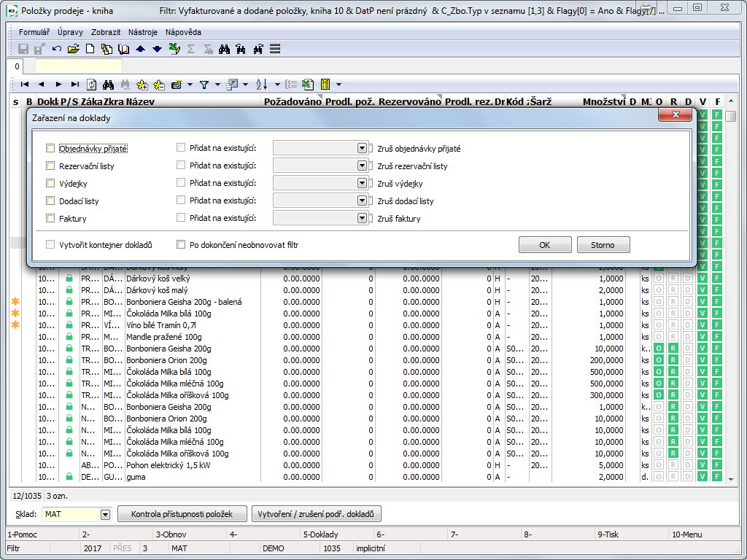Image resolution: width=747 pixels, height=560 pixels.
Task: Click the black binoculars icon in top toolbar
Action: (x=225, y=49)
